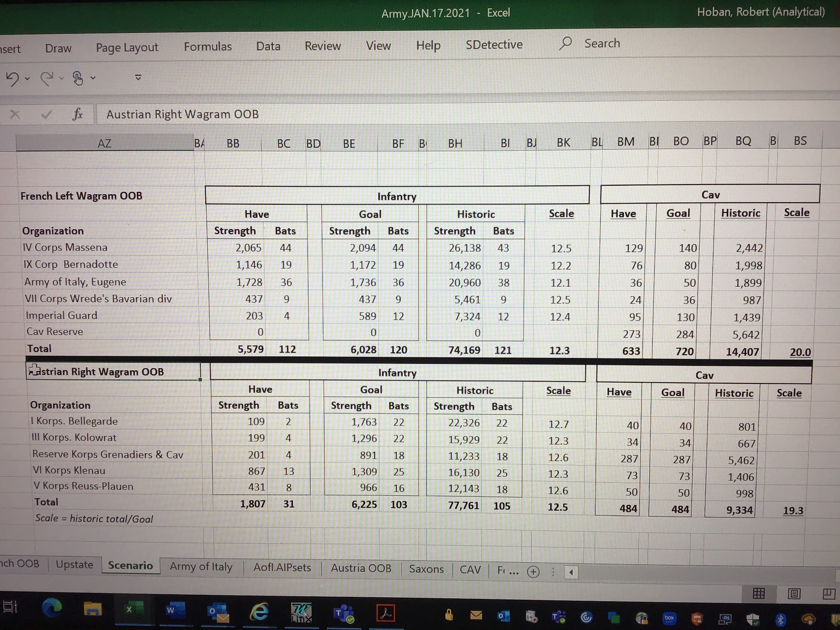Select column header AZ

[105, 143]
